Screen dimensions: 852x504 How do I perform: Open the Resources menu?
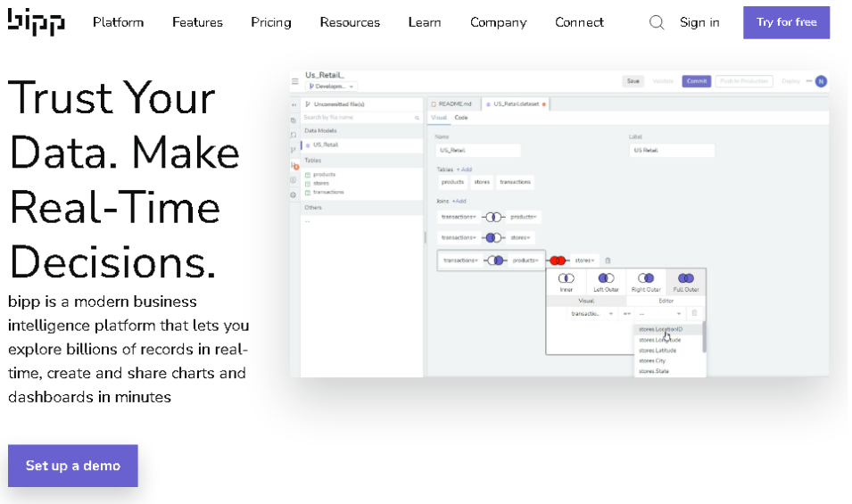pyautogui.click(x=350, y=22)
